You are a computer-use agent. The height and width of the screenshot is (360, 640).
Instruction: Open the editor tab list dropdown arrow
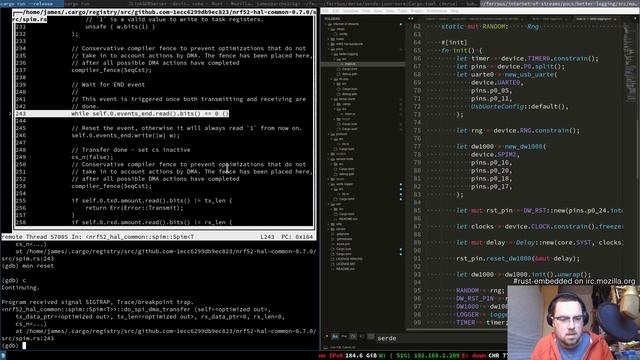(635, 18)
